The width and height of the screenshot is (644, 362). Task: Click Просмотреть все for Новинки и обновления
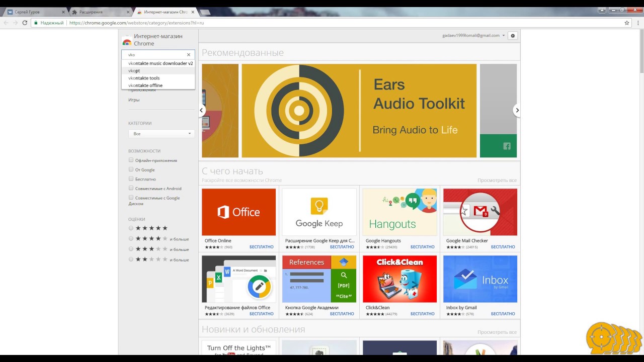pos(497,332)
